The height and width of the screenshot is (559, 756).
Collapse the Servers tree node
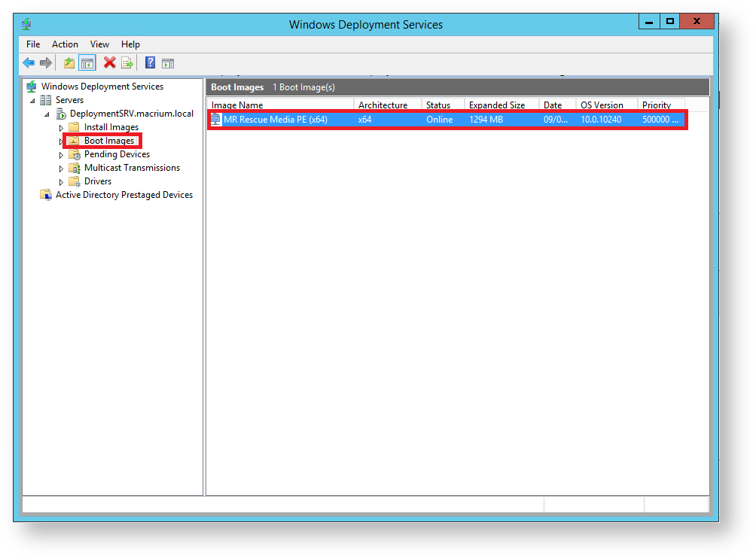coord(32,101)
